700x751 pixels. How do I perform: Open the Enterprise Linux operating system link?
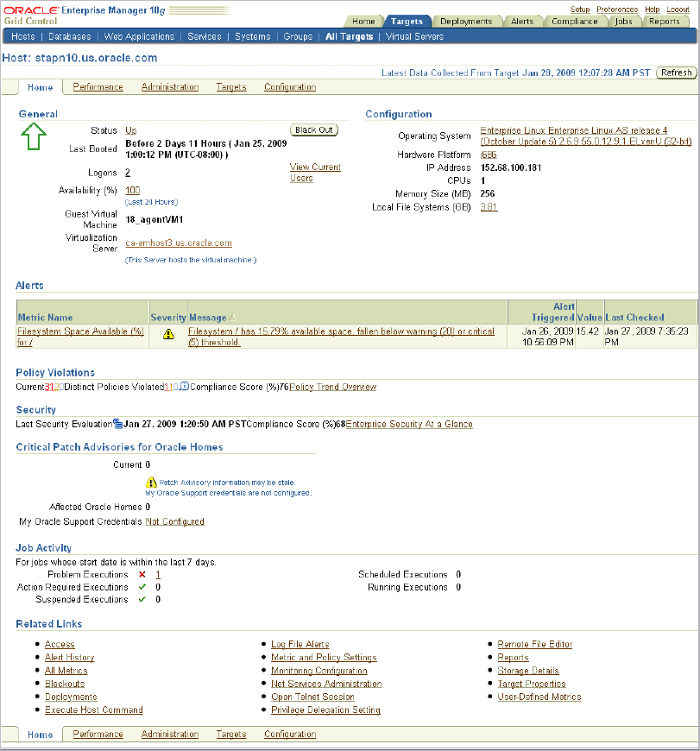(x=586, y=136)
